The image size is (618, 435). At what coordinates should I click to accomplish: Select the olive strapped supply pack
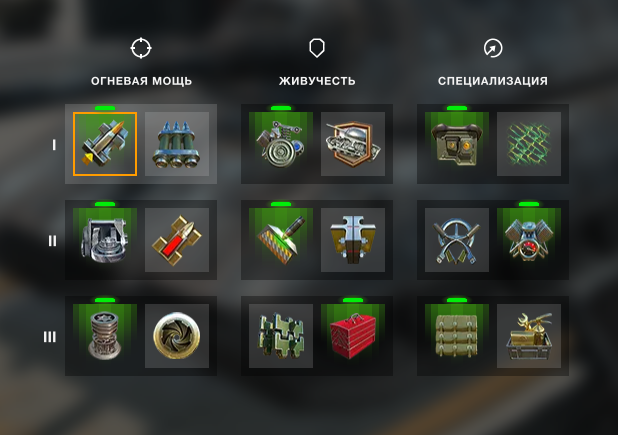pyautogui.click(x=457, y=336)
